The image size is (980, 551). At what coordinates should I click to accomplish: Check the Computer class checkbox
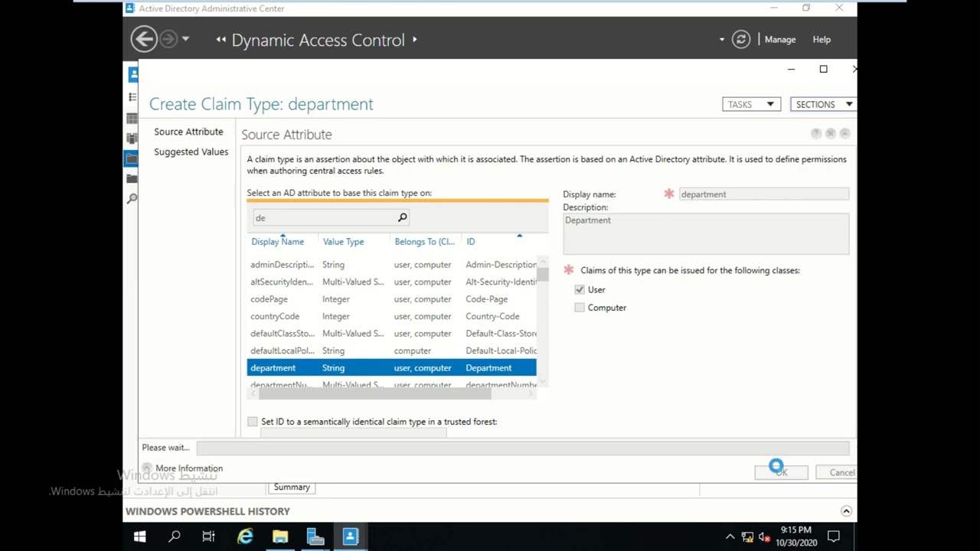580,308
